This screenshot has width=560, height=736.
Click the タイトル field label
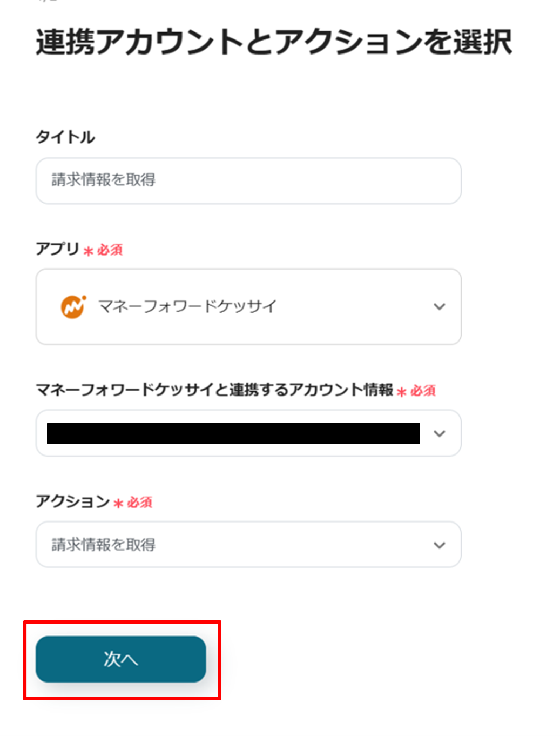click(x=65, y=137)
